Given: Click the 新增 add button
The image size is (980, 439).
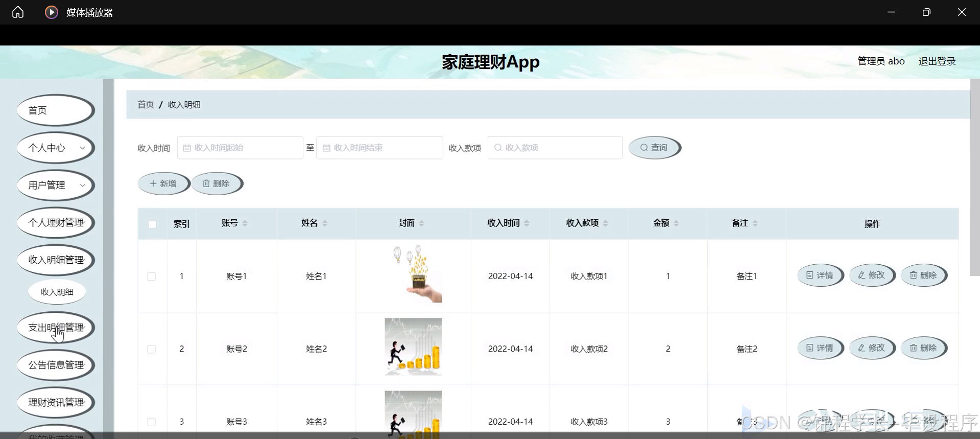Looking at the screenshot, I should pyautogui.click(x=164, y=183).
